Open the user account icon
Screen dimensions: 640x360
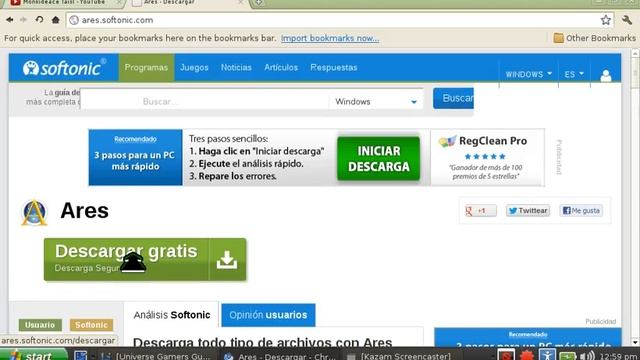[606, 75]
